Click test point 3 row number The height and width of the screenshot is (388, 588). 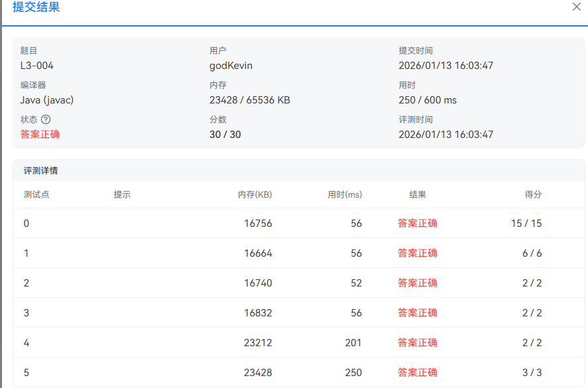[27, 313]
